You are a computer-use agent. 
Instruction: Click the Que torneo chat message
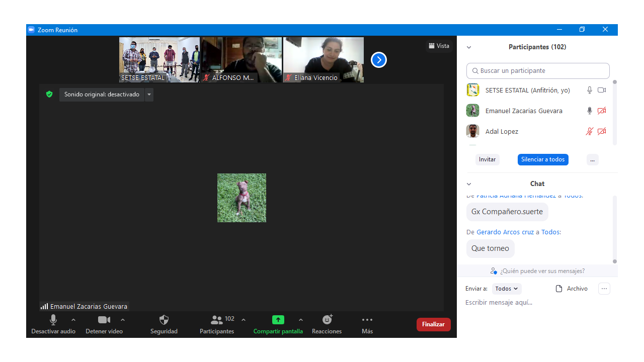pos(490,248)
